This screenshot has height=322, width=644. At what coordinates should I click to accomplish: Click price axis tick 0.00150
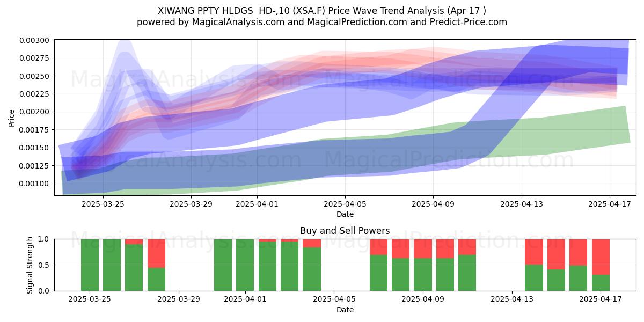click(35, 148)
